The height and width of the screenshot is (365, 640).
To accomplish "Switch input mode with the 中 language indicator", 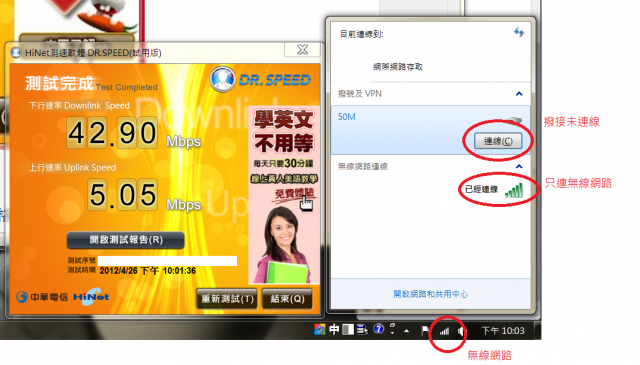I will (x=334, y=329).
